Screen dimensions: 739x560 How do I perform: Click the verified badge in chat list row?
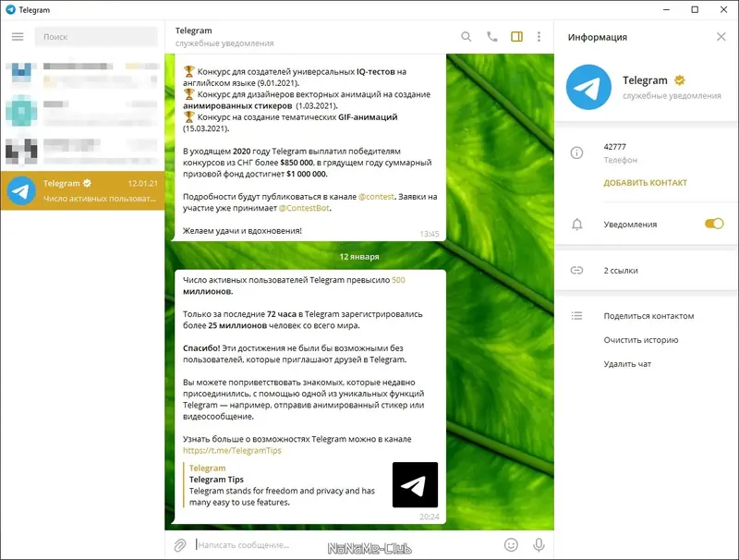87,183
